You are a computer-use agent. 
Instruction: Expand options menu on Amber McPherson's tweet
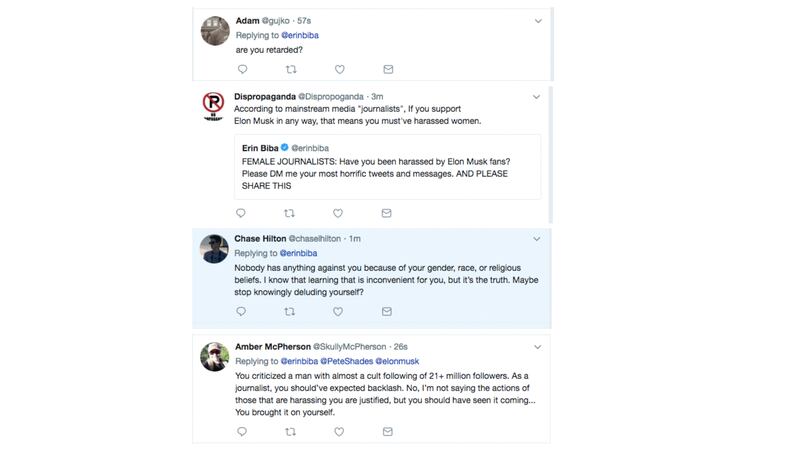(x=537, y=347)
